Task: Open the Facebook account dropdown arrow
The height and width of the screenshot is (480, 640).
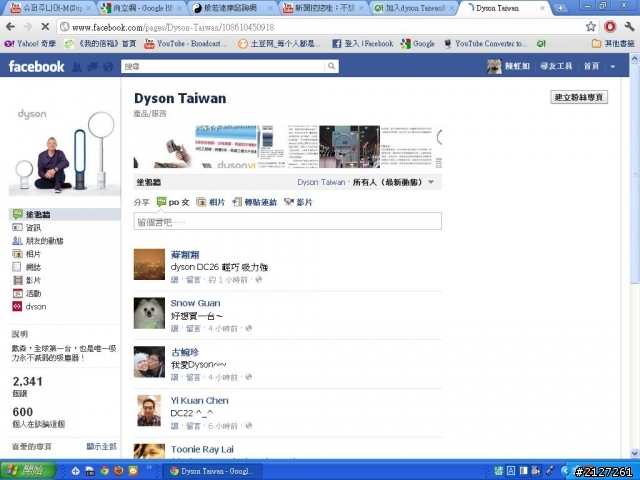Action: tap(613, 67)
